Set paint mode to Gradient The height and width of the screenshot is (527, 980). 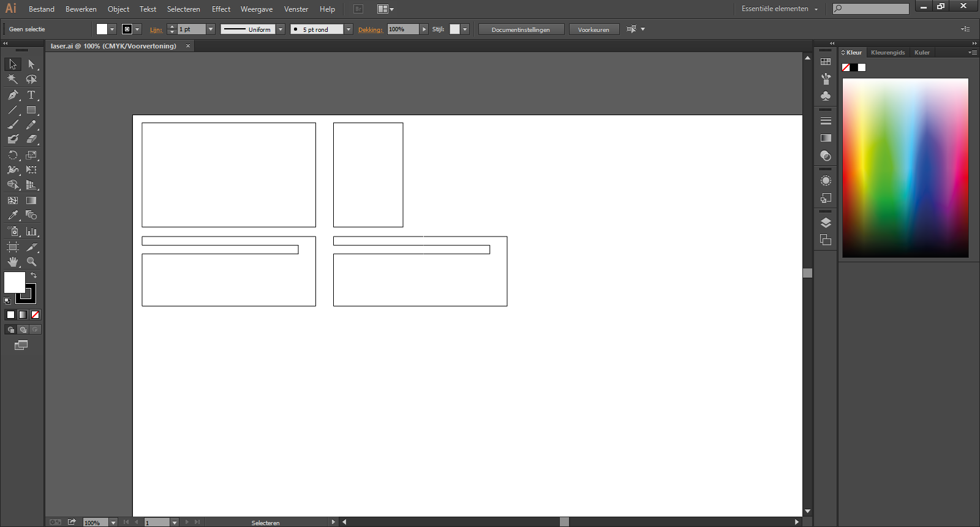point(23,314)
